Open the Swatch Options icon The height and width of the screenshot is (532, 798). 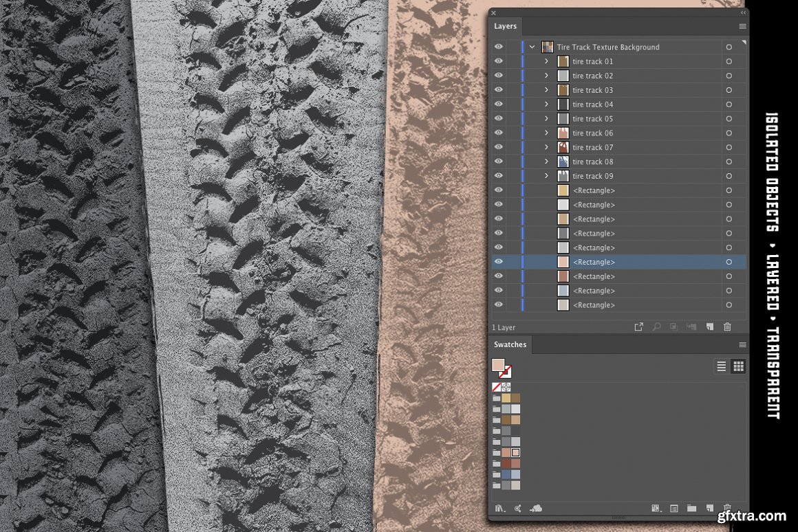(674, 509)
